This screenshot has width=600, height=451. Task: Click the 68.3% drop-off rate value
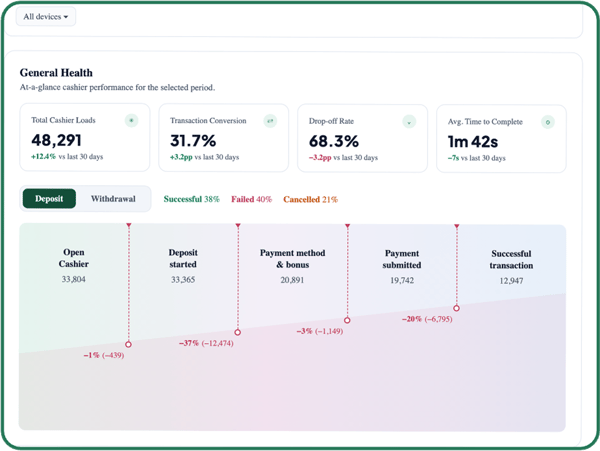tap(334, 141)
